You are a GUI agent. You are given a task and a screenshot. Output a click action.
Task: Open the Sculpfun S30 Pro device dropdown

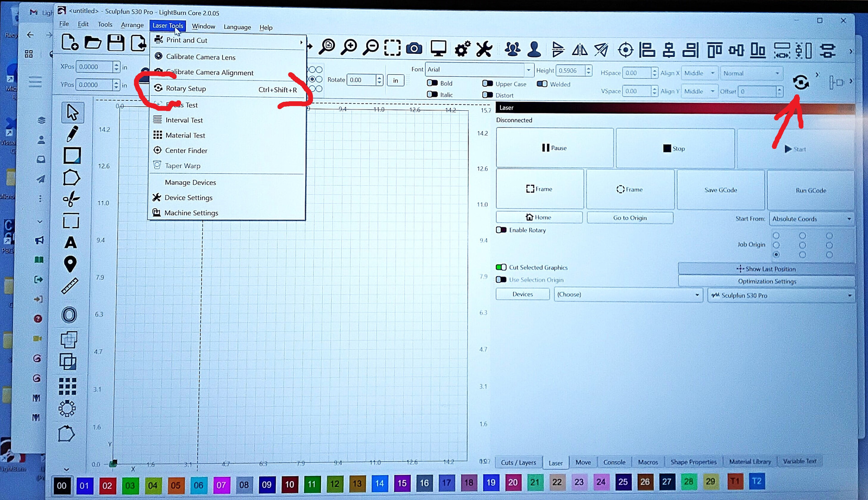[x=781, y=295]
